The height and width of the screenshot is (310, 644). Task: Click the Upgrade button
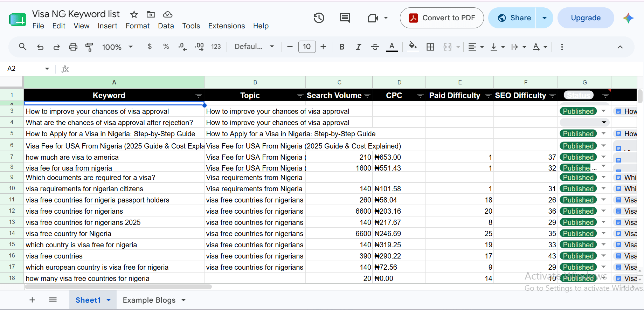tap(586, 18)
